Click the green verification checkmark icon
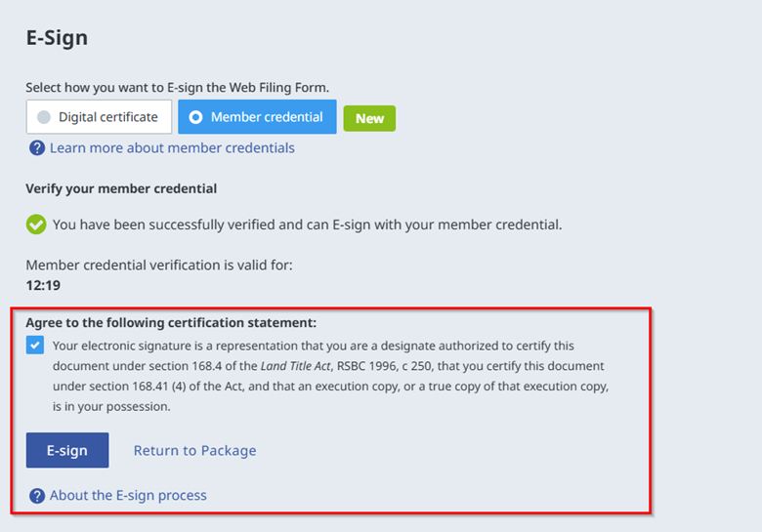The height and width of the screenshot is (532, 762). (x=36, y=225)
